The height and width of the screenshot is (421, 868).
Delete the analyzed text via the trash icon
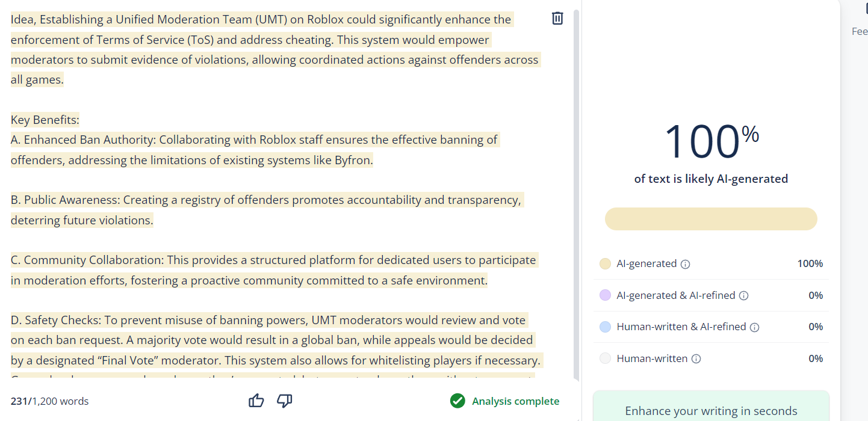(x=557, y=18)
